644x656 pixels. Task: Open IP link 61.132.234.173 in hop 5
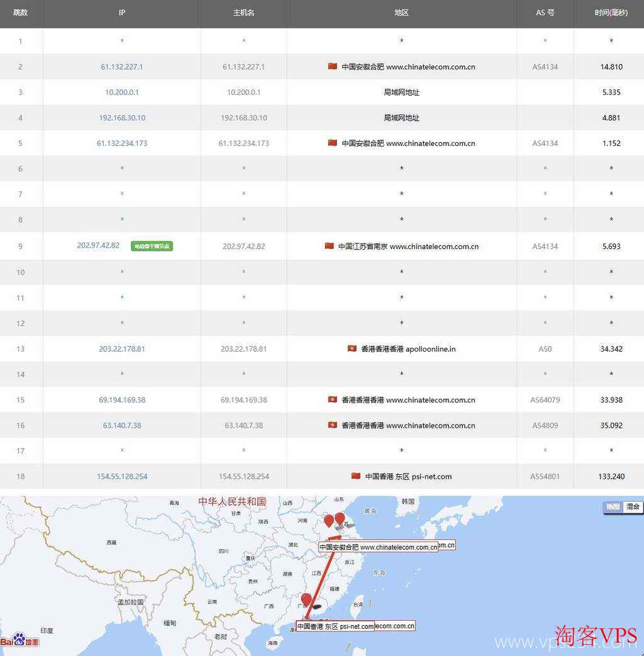122,143
